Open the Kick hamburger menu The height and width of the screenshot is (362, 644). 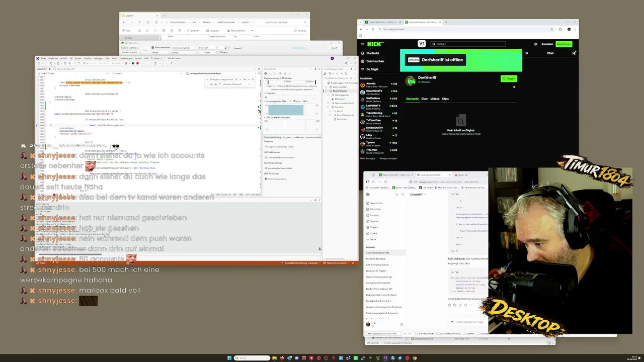tap(363, 44)
